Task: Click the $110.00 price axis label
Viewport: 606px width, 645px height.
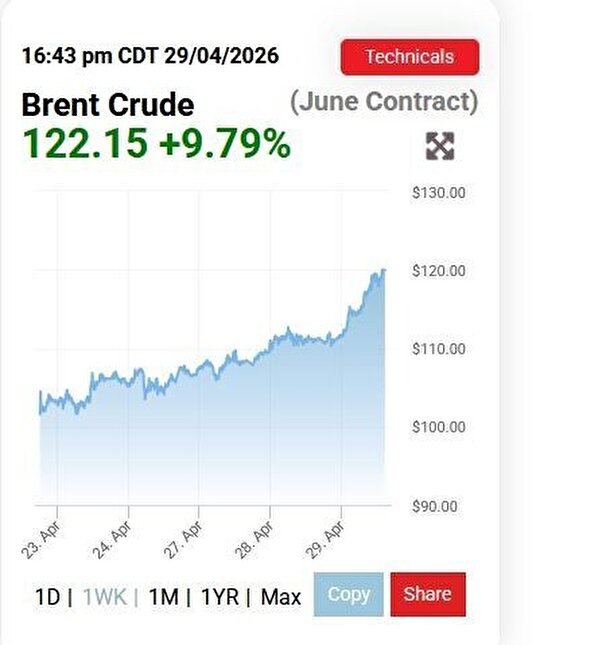Action: pos(439,349)
